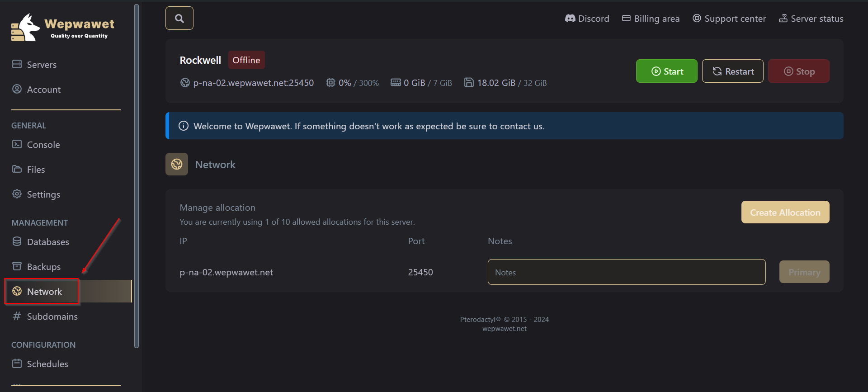
Task: Click the info icon in welcome banner
Action: click(x=184, y=126)
